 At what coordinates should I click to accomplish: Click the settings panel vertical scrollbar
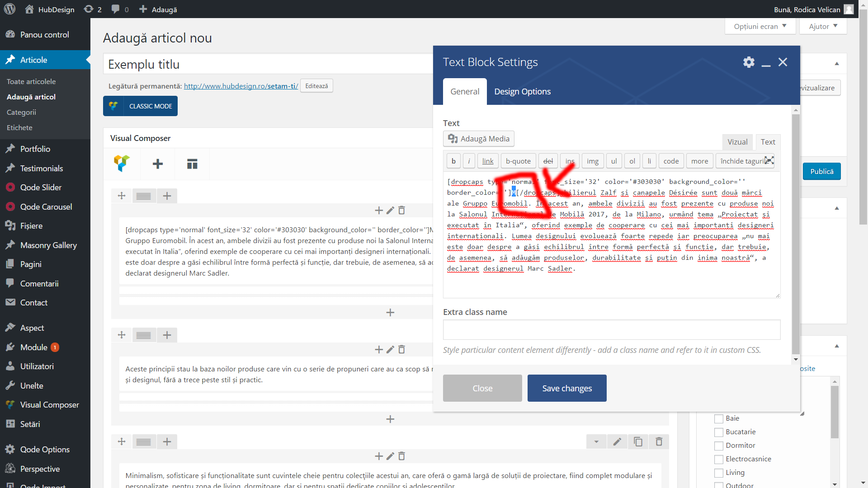[796, 233]
